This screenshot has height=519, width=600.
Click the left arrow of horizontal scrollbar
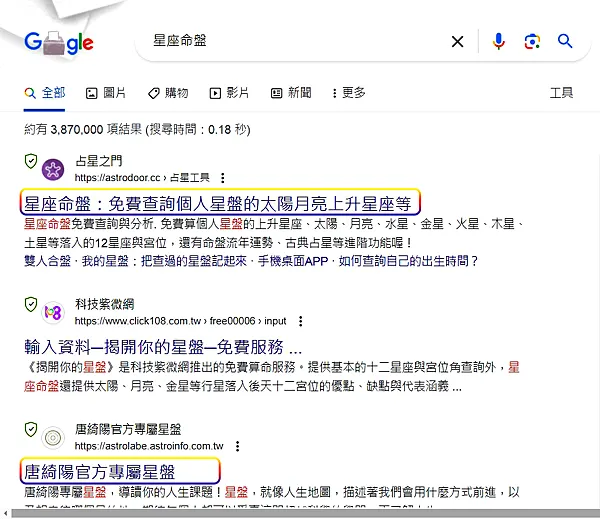[x=5, y=513]
